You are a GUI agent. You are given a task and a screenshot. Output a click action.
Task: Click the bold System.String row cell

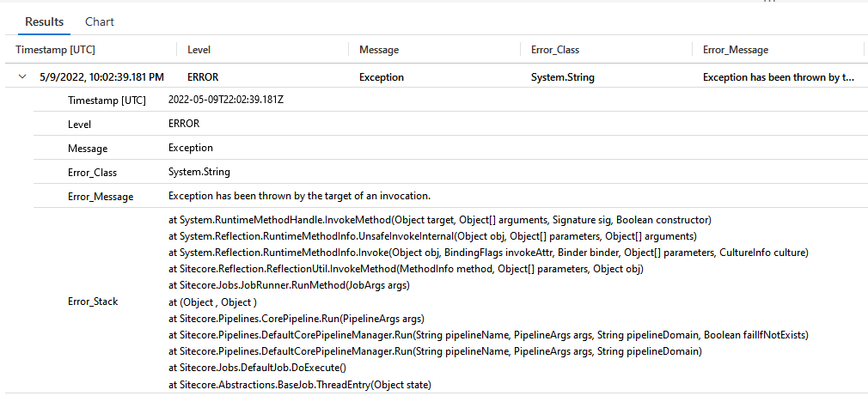[x=562, y=77]
